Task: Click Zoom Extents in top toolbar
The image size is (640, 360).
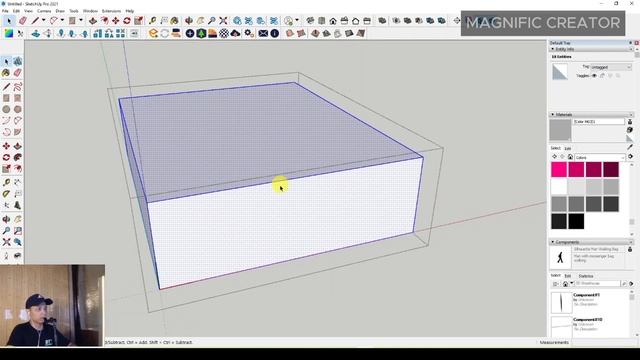Action: pos(223,20)
